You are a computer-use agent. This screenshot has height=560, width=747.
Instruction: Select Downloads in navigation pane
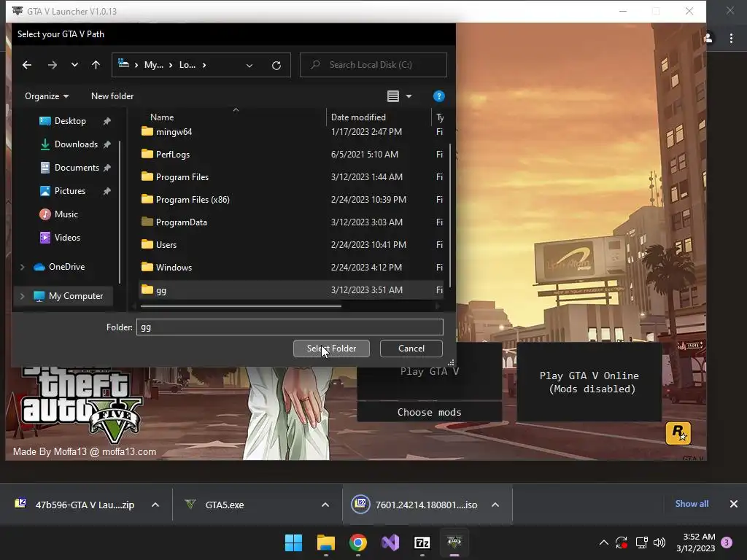click(x=76, y=144)
